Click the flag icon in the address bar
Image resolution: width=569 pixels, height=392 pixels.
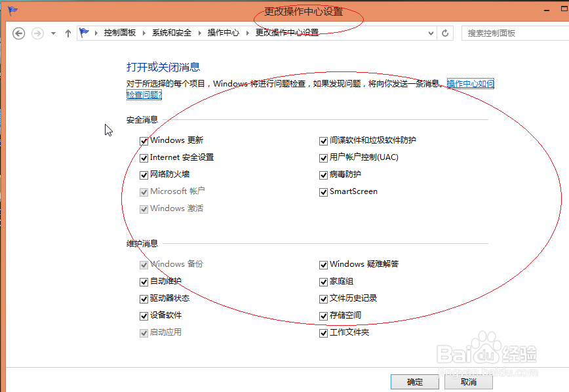(84, 33)
